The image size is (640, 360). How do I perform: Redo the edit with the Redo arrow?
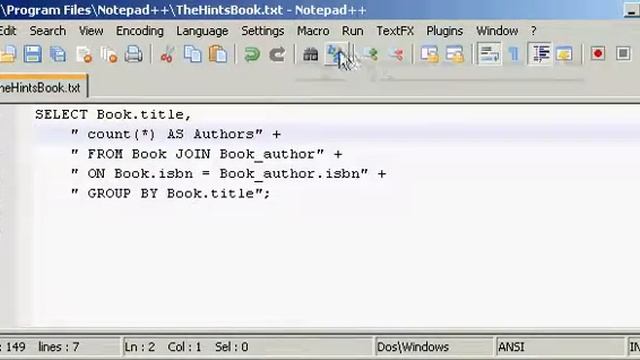coord(278,54)
